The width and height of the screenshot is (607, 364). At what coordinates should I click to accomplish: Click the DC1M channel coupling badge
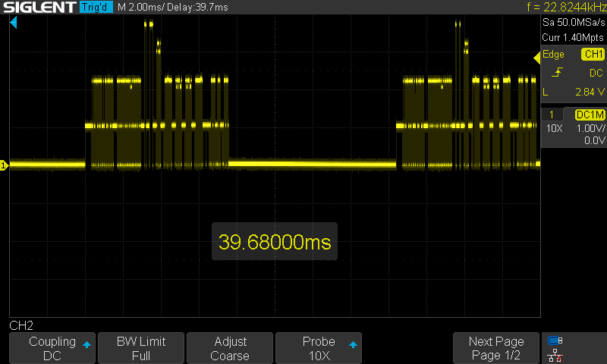[x=590, y=115]
